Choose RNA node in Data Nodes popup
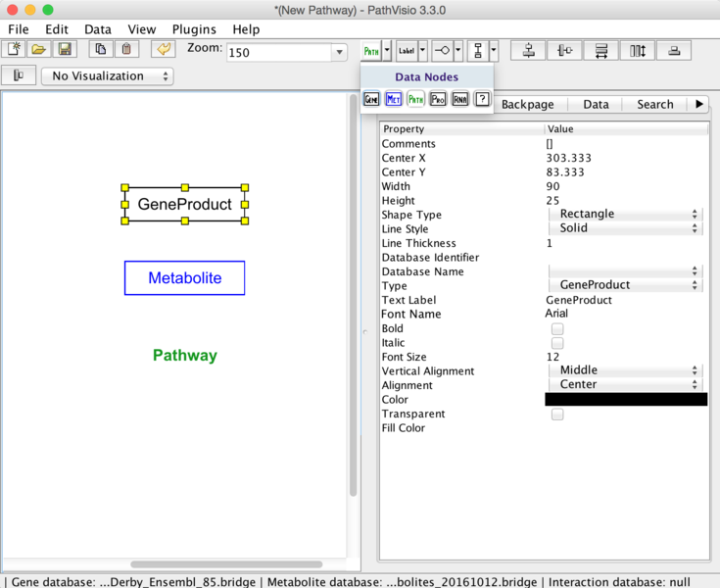 (460, 99)
